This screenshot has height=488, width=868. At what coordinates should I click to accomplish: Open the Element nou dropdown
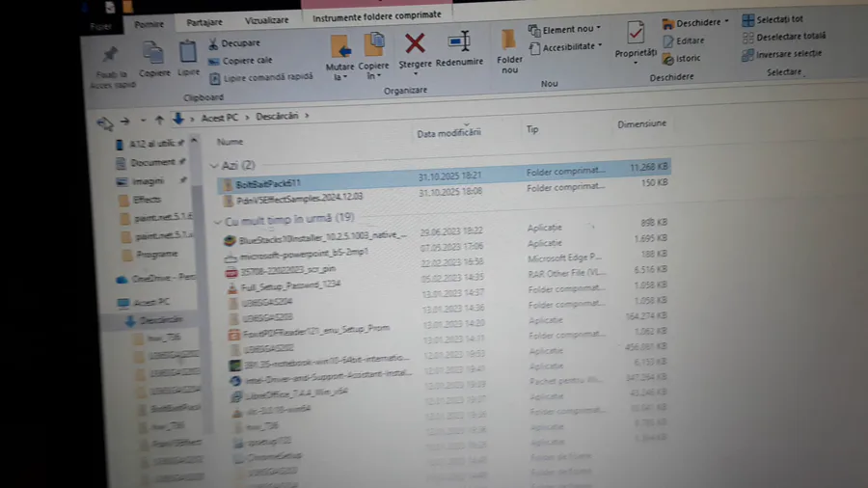pos(564,29)
